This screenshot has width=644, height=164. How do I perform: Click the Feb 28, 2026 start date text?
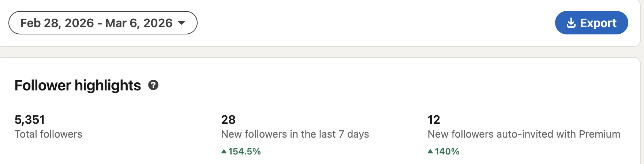pyautogui.click(x=57, y=23)
